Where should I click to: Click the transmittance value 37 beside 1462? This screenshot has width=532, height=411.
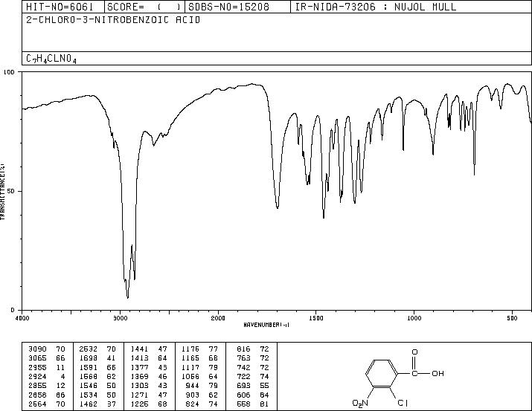[x=112, y=404]
